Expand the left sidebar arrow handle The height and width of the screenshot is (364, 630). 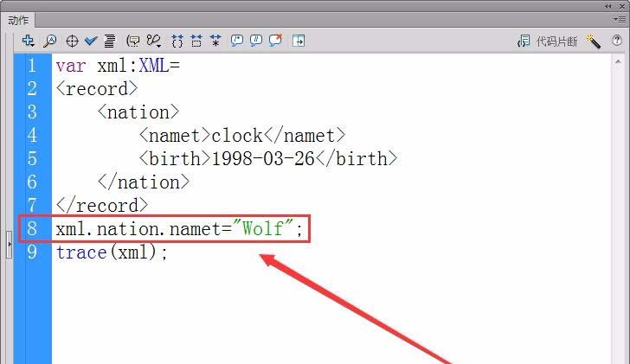click(x=10, y=244)
